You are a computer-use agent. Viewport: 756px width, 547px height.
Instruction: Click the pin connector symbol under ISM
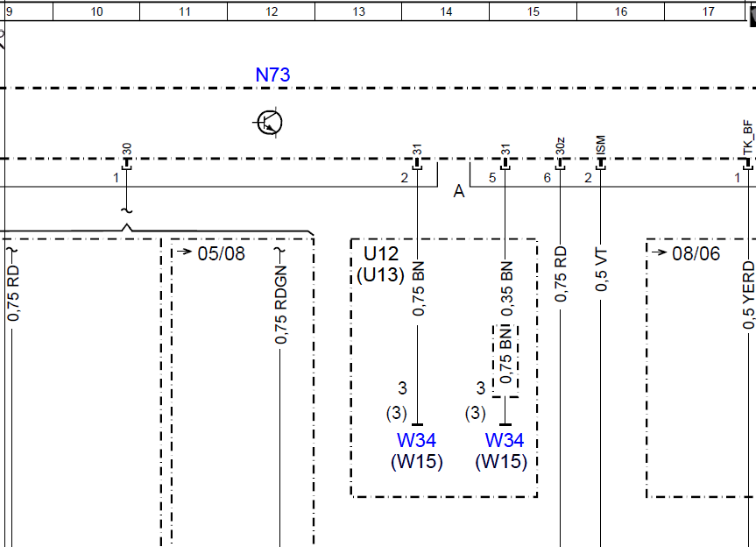pyautogui.click(x=601, y=164)
